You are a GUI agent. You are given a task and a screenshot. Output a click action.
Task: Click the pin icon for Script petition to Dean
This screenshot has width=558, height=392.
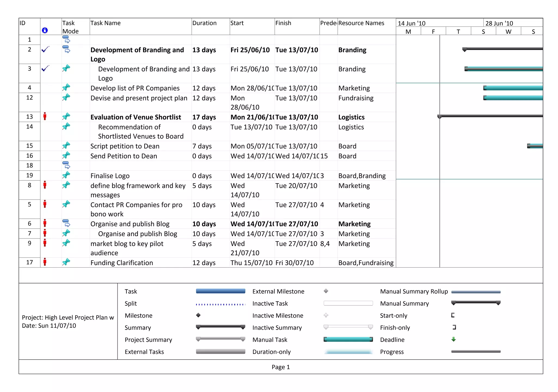click(x=66, y=145)
